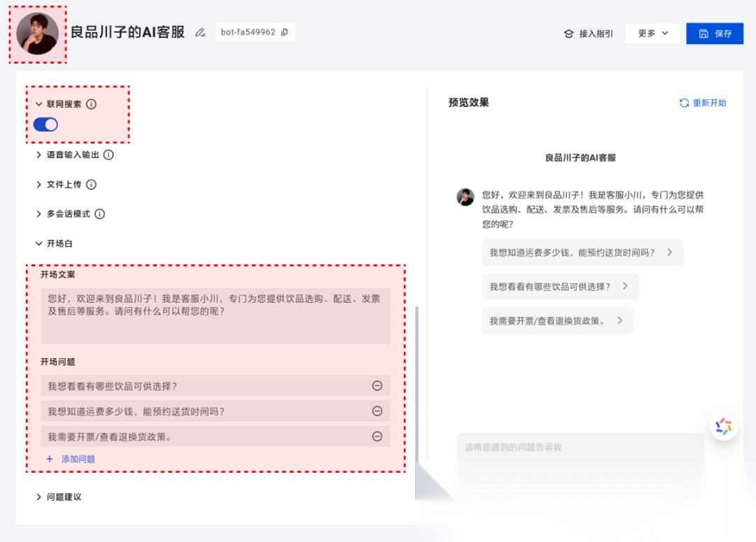Remove the 我需要开票/查看退换货政策 question
The image size is (756, 542).
pos(377,436)
